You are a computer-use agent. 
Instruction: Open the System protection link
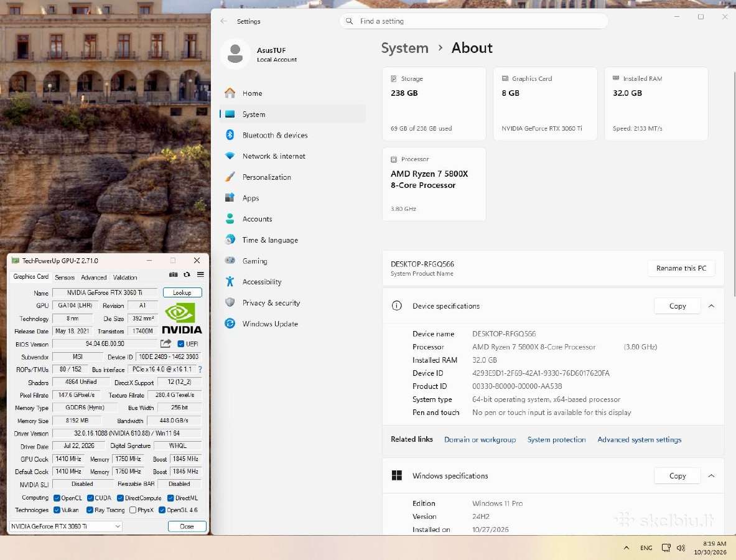click(x=556, y=439)
